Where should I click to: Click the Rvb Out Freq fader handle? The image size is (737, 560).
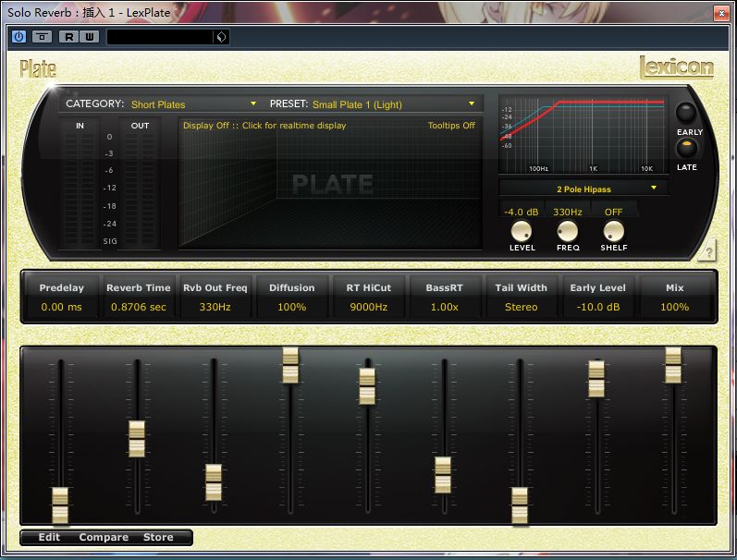[214, 482]
